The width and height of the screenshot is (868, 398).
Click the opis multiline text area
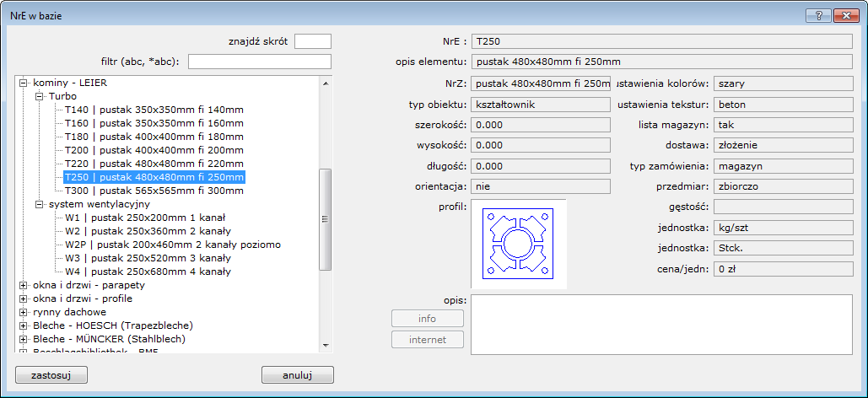(662, 324)
